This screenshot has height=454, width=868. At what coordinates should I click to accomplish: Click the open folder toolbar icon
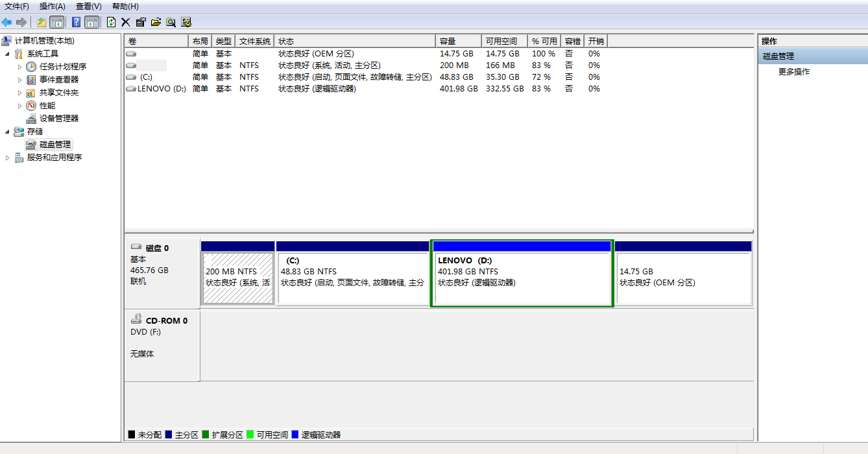[156, 22]
